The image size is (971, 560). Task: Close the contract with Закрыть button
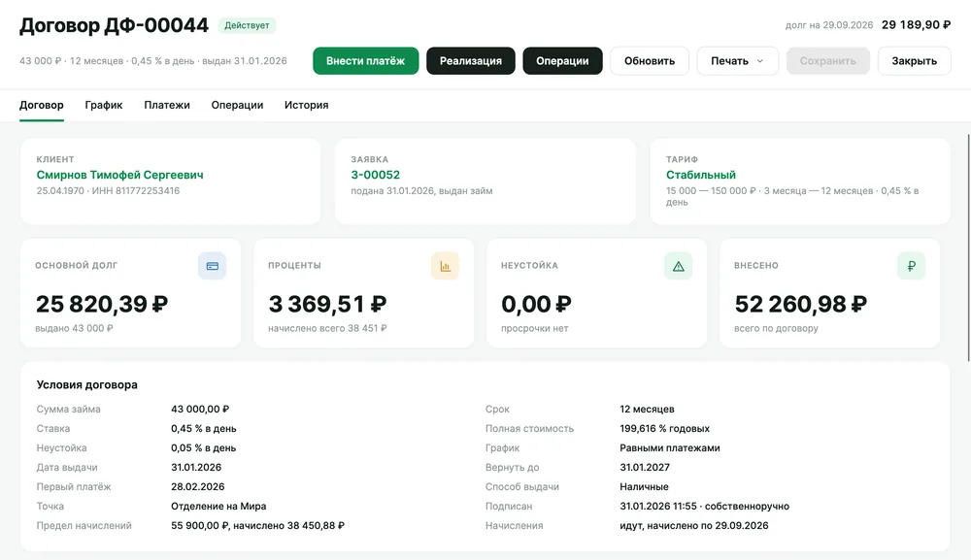pos(914,61)
